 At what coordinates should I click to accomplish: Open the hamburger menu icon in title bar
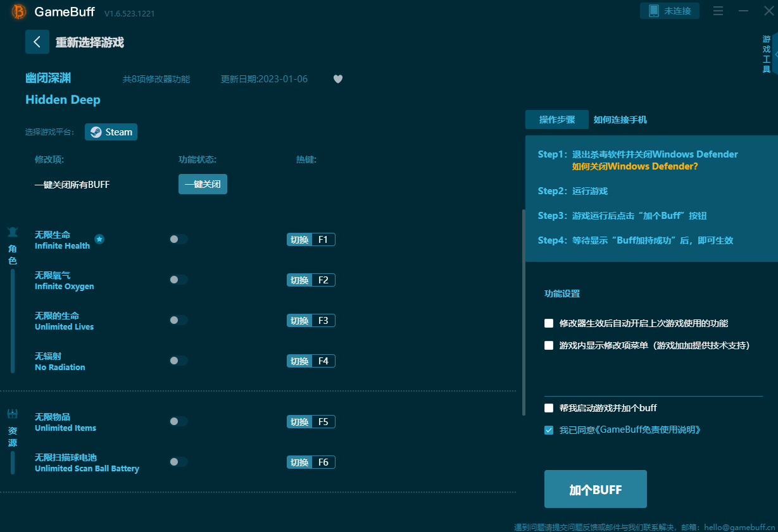[718, 11]
